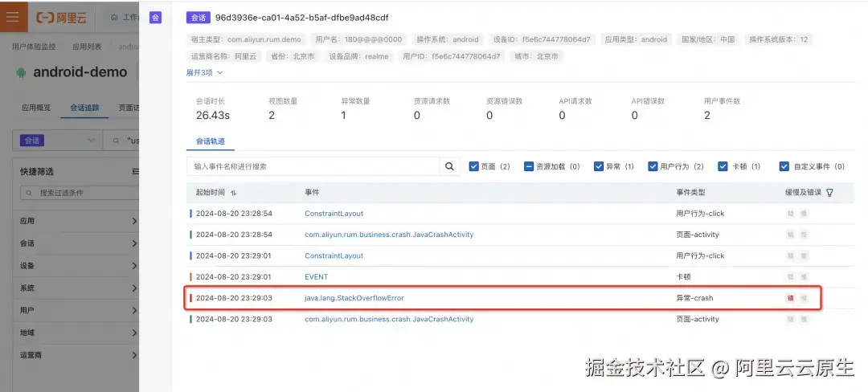Click the 搜索过滤条件 input field
This screenshot has width=868, height=392.
[80, 193]
